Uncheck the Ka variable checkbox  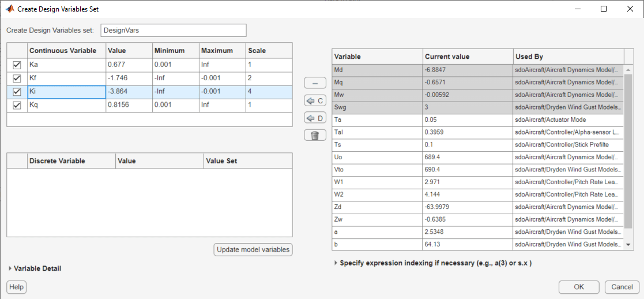17,65
